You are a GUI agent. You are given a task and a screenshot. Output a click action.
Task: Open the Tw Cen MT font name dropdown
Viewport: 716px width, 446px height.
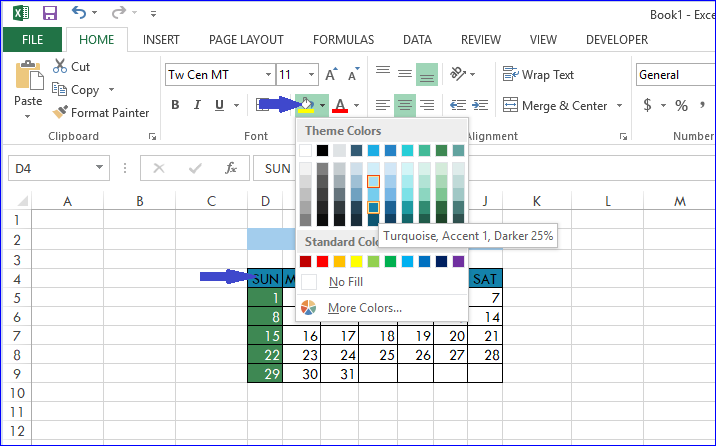[x=268, y=74]
